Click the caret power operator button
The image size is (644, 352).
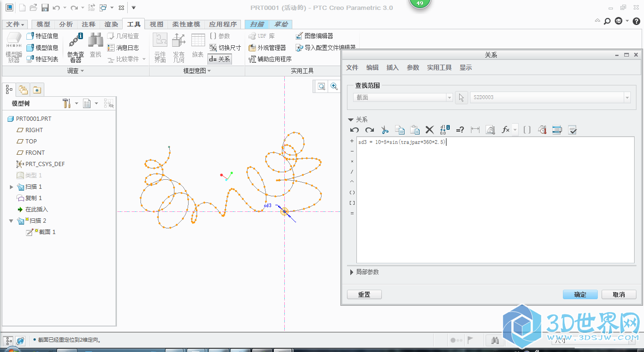tap(352, 182)
